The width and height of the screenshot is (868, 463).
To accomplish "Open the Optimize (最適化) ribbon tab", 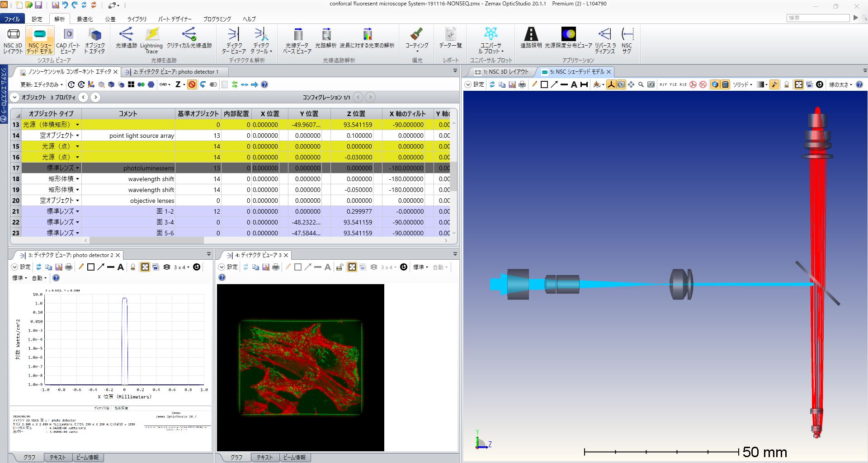I will (85, 19).
